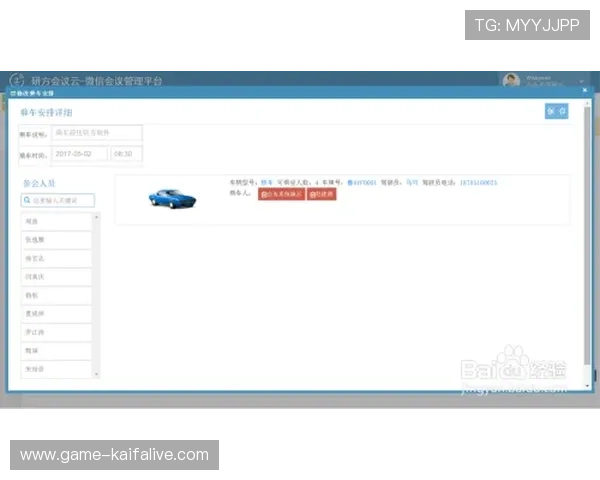600x480 pixels.
Task: Click the attendee search box
Action: click(x=60, y=200)
